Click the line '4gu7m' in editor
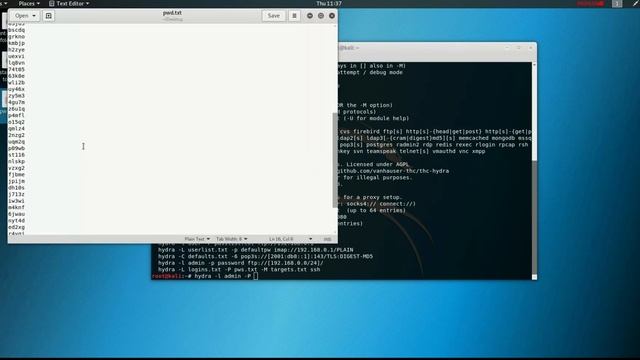The width and height of the screenshot is (640, 360). click(17, 102)
